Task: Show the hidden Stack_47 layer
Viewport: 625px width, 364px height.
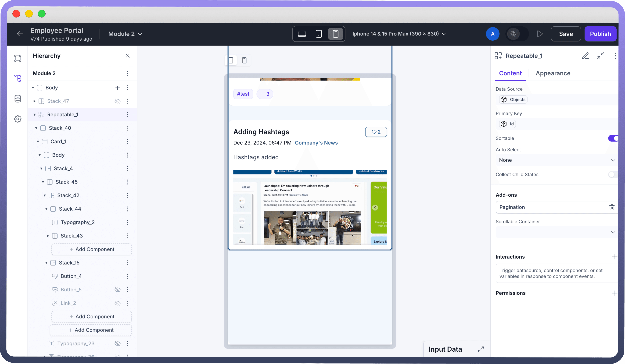Action: (x=117, y=101)
